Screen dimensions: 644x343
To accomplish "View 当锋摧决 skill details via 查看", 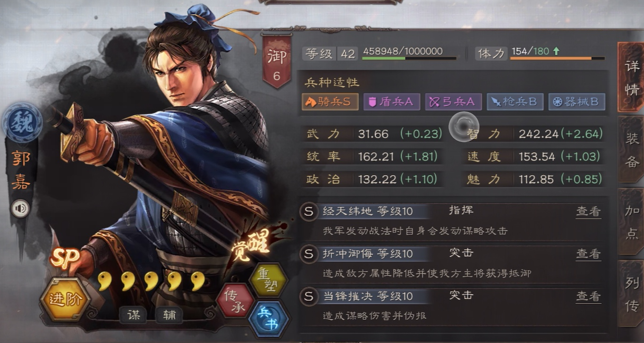I will tap(588, 296).
